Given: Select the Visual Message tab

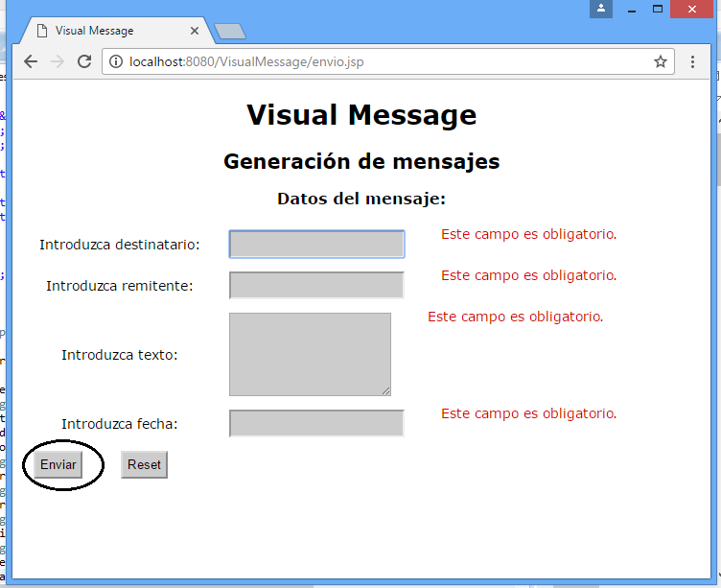Looking at the screenshot, I should coord(115,31).
